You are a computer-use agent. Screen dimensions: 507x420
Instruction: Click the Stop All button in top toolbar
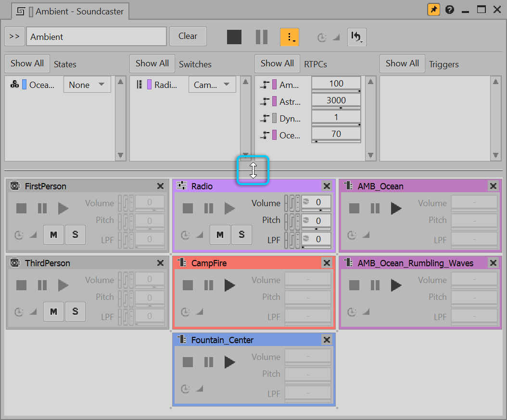[234, 37]
